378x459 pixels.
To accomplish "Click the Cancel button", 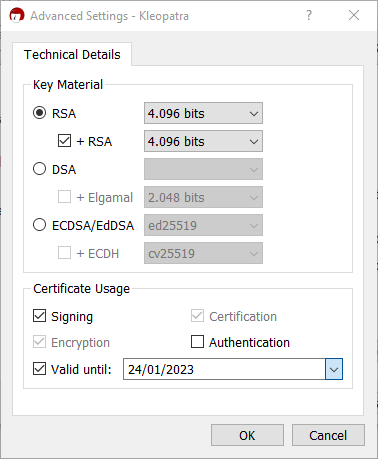I will pos(328,435).
